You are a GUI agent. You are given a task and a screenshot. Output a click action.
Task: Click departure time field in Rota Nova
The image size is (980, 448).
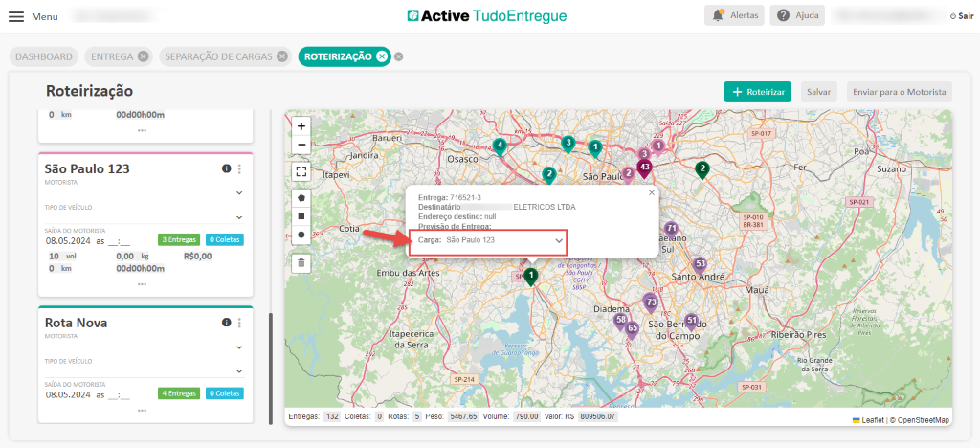(x=119, y=395)
